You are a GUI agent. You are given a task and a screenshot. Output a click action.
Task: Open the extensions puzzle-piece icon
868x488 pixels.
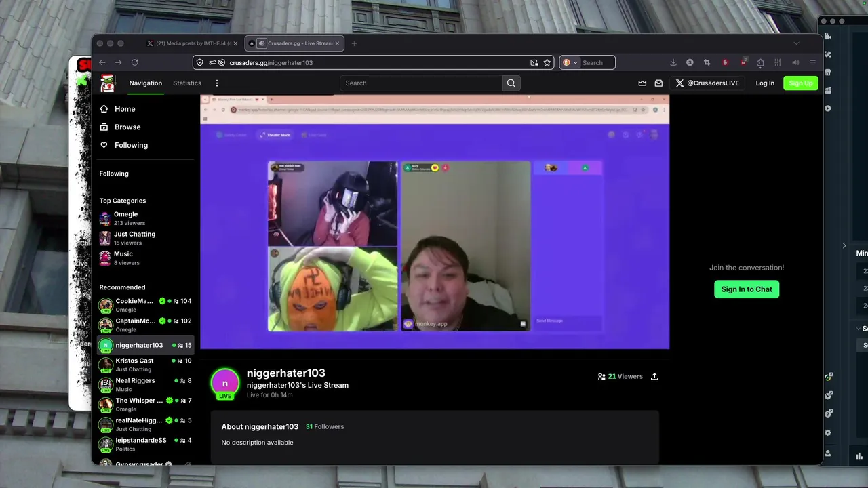760,62
